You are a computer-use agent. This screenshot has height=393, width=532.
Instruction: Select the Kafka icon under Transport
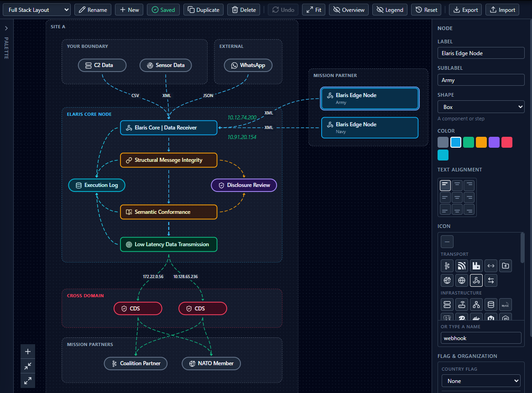(447, 266)
